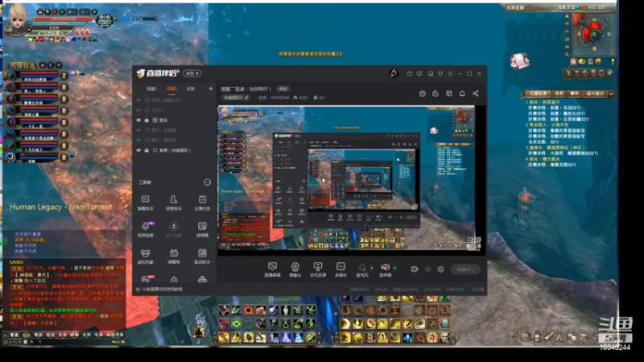Toggle the eye of the second source row
Screen dimensions: 644x362
[x=138, y=110]
